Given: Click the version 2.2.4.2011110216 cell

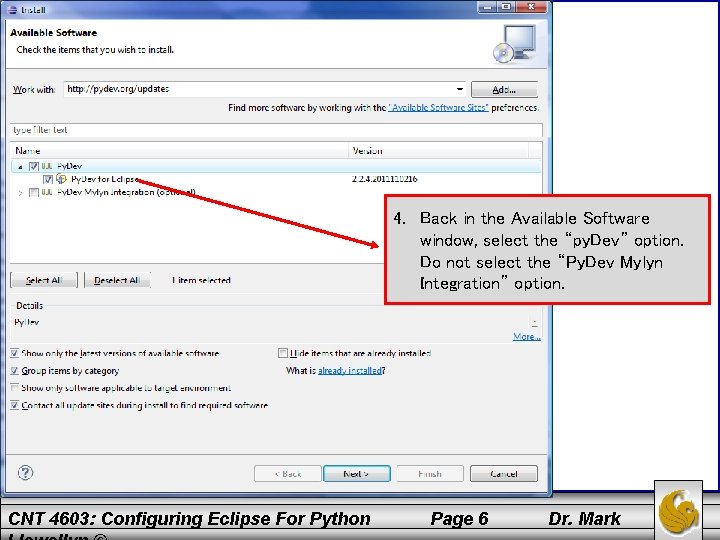Looking at the screenshot, I should coord(384,179).
